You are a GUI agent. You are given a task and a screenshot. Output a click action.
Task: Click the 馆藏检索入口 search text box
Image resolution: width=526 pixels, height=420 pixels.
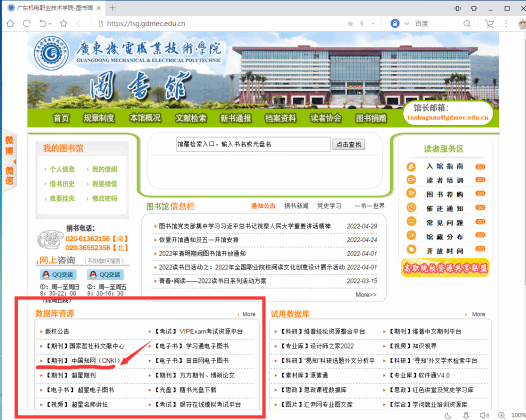(253, 144)
